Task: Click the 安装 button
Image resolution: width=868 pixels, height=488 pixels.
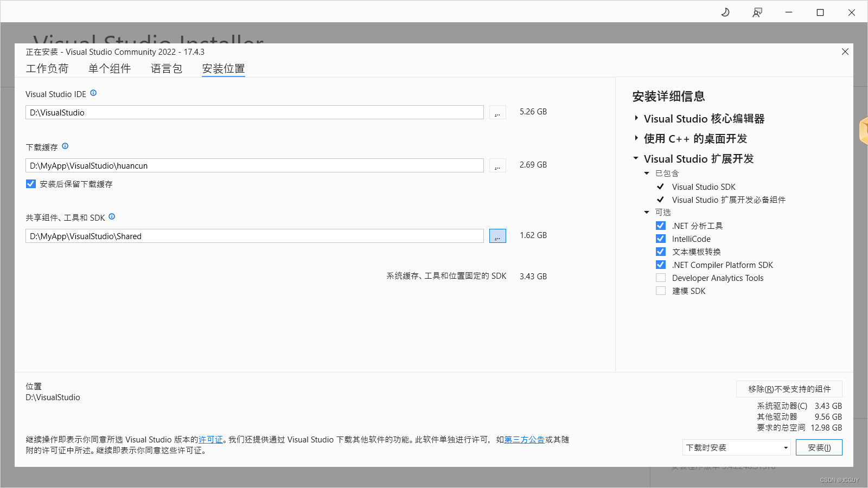Action: (819, 447)
